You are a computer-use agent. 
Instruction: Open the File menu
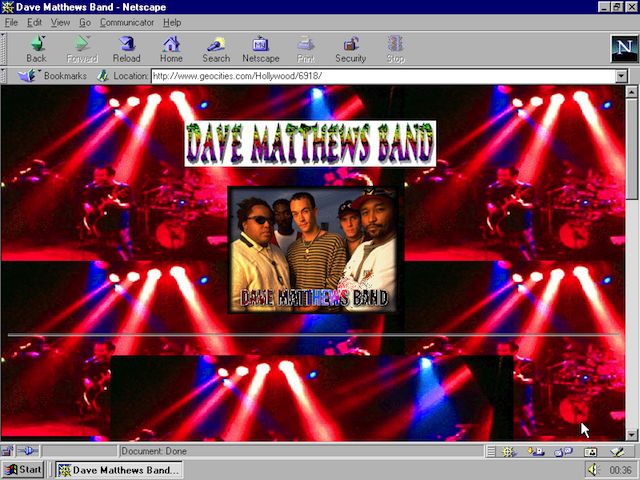point(11,22)
